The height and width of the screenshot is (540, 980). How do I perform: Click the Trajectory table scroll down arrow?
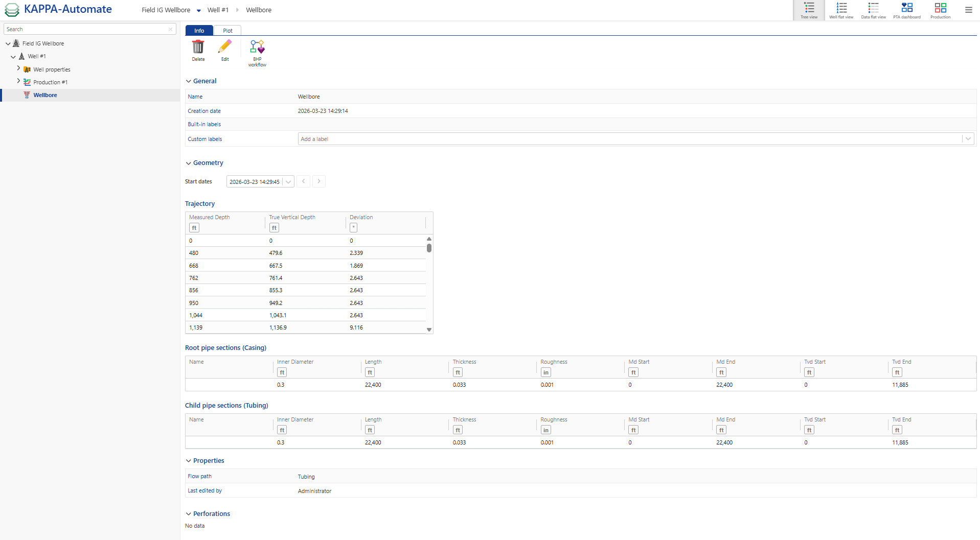[x=429, y=330]
